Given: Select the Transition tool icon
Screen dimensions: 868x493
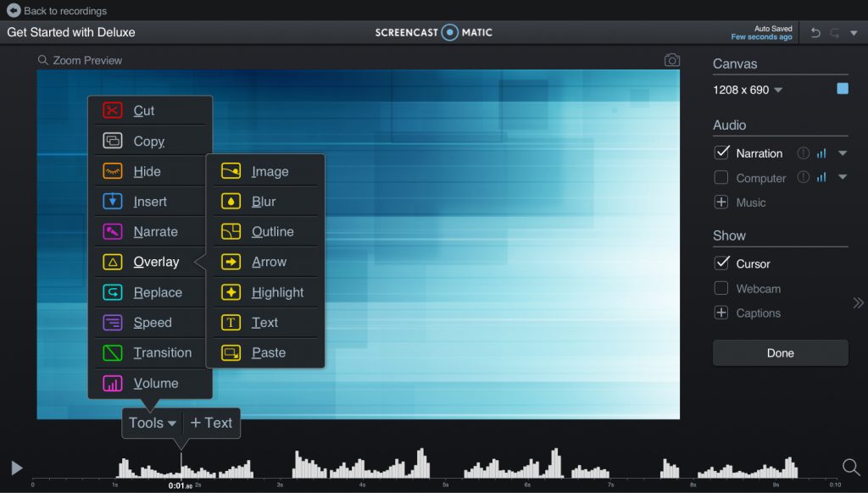Looking at the screenshot, I should coord(113,352).
